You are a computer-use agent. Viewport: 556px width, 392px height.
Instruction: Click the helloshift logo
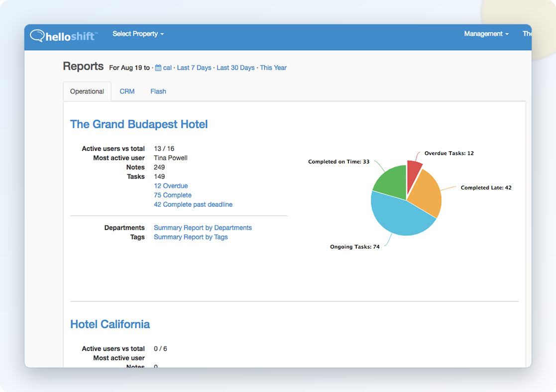point(64,35)
